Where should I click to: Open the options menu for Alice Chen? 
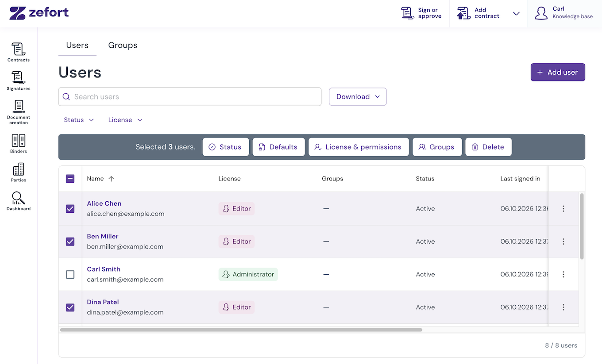(563, 209)
